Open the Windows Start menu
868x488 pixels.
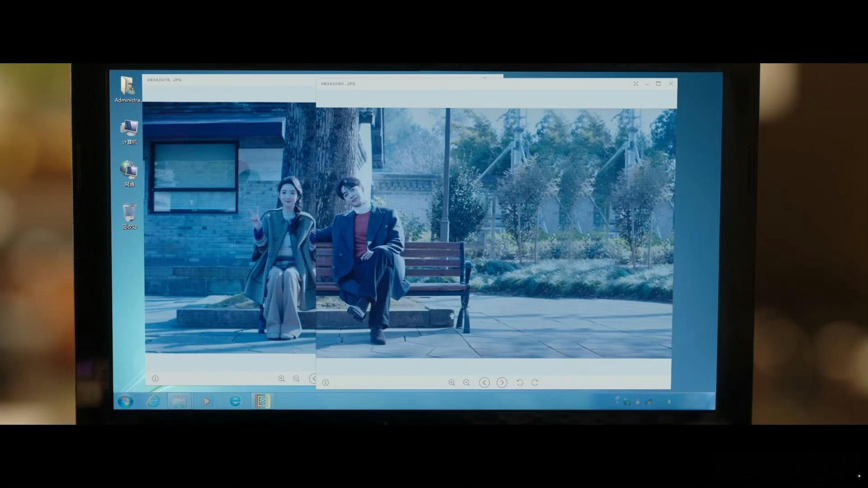pos(125,401)
